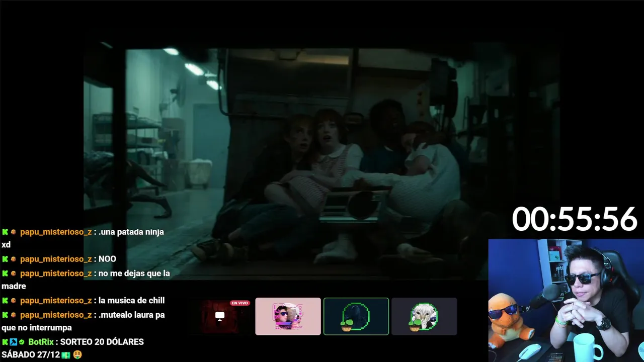644x362 pixels.
Task: Open papu_misterioso_z profile from 'una patada ninja' message
Action: click(56, 232)
